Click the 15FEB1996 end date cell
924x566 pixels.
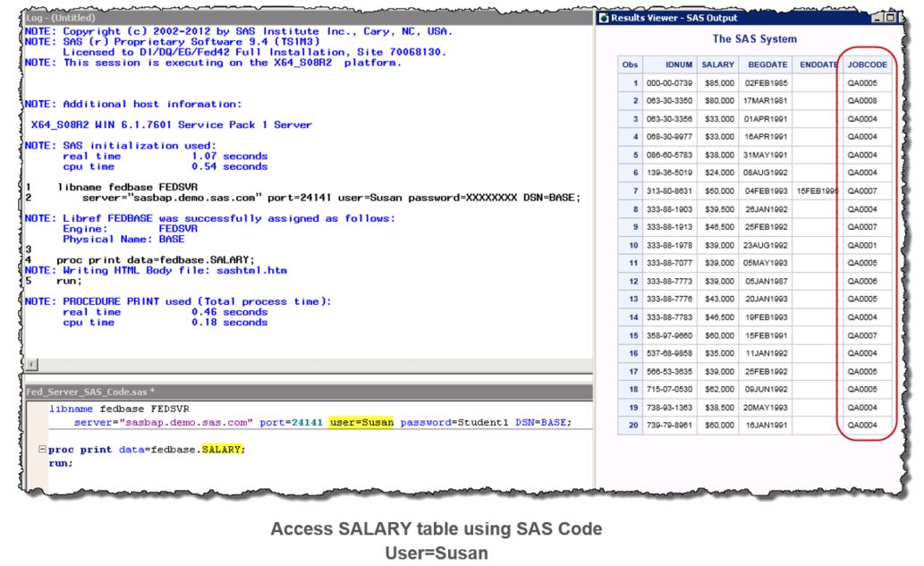point(817,190)
